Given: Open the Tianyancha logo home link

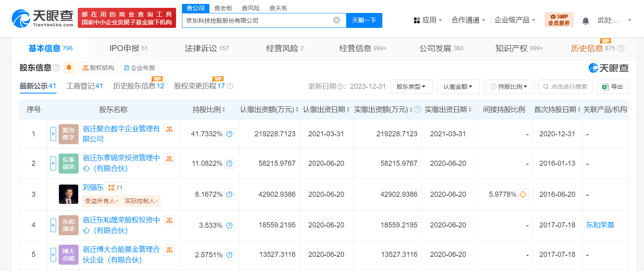Looking at the screenshot, I should pos(42,18).
